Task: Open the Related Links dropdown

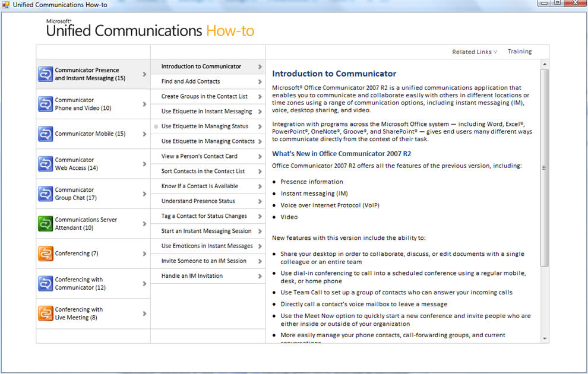Action: pos(474,52)
